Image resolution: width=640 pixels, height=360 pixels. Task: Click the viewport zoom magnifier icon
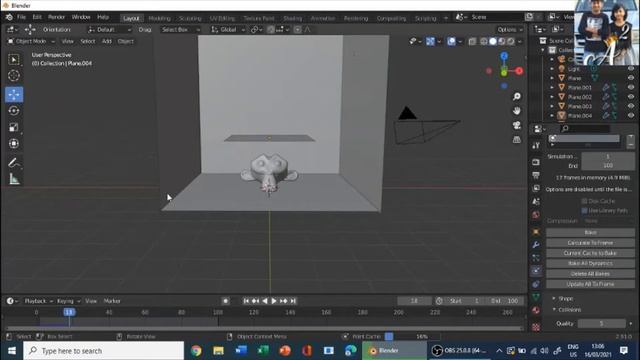click(517, 97)
